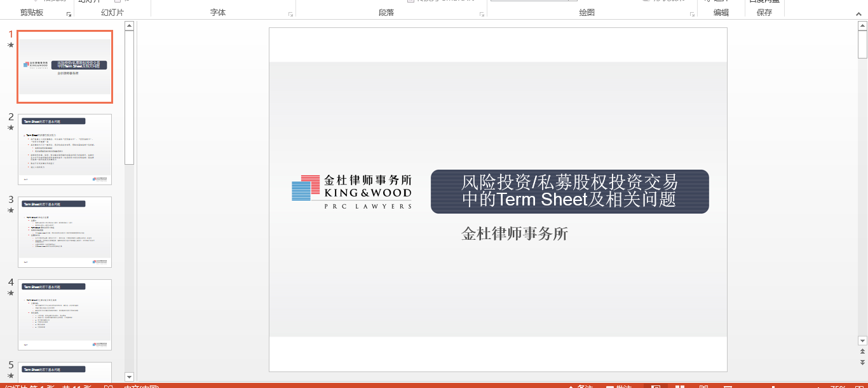The height and width of the screenshot is (388, 868).
Task: Open the 绘图 group dialog launcher
Action: click(693, 13)
